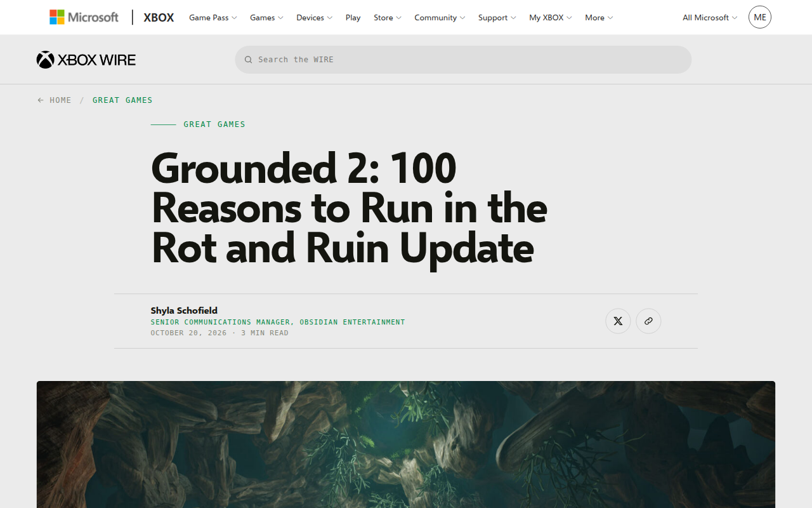This screenshot has width=812, height=508.
Task: Share article on X
Action: [x=618, y=321]
